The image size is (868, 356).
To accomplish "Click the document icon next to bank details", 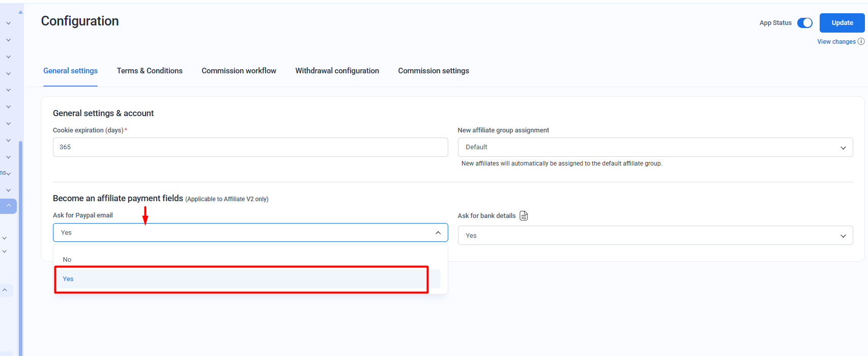I will point(524,216).
